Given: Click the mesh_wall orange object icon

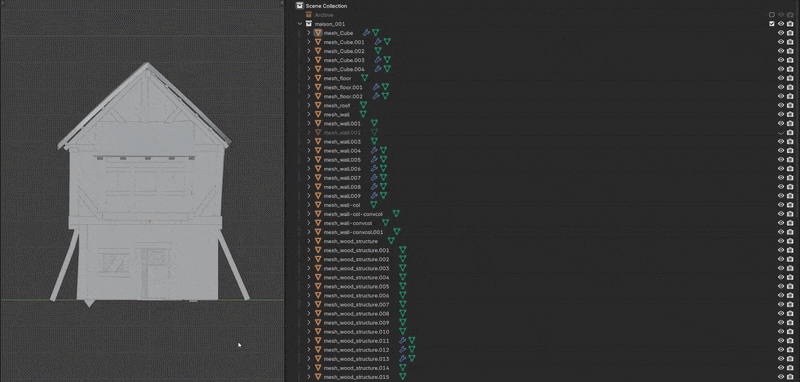Looking at the screenshot, I should 318,114.
